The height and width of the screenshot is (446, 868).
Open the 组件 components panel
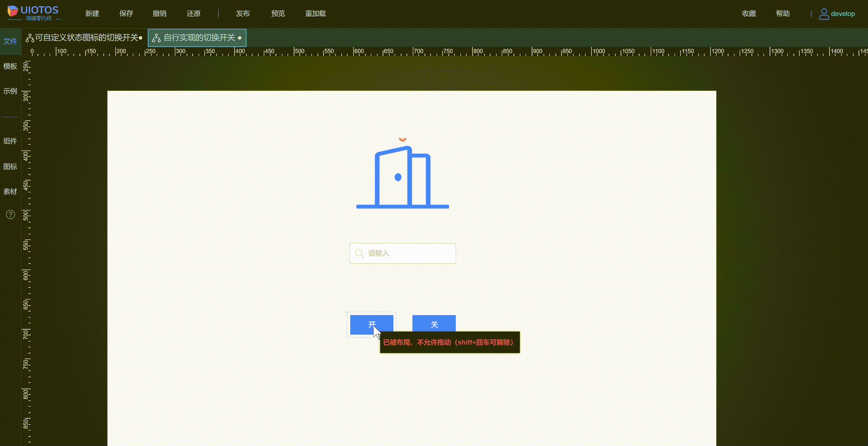click(10, 141)
